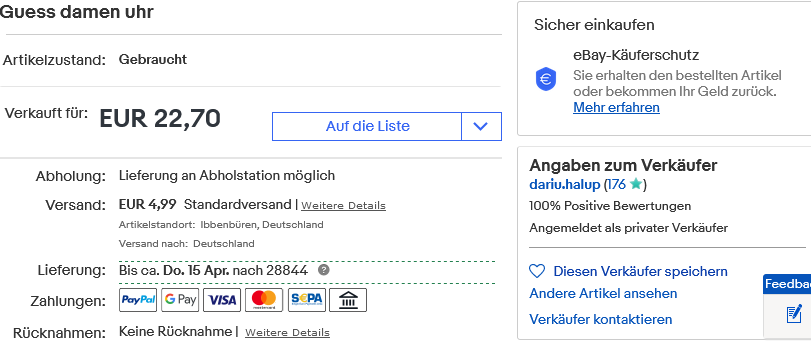
Task: Click the 'Standardversand' shipping method text
Action: tap(238, 204)
